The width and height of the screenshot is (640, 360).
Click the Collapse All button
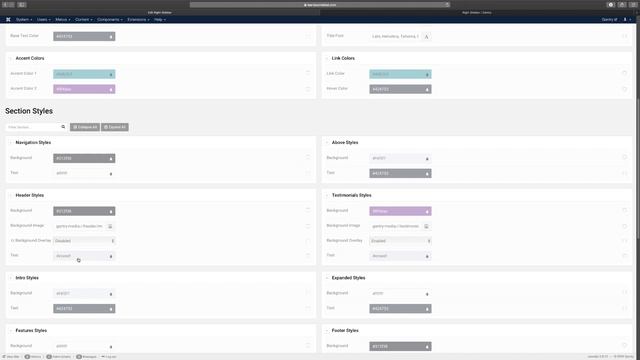point(85,127)
